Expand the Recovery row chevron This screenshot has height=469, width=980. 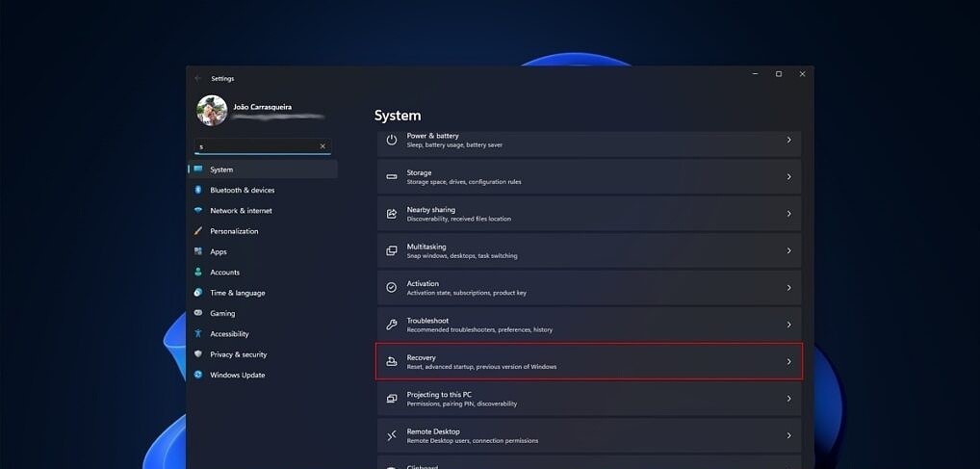(x=788, y=361)
